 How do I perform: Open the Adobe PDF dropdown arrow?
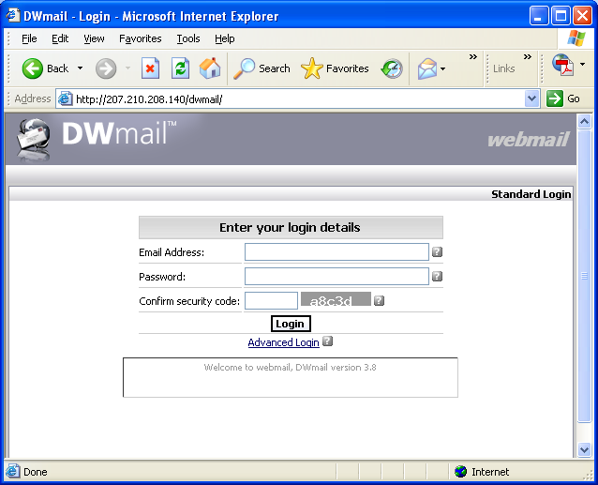click(x=582, y=64)
